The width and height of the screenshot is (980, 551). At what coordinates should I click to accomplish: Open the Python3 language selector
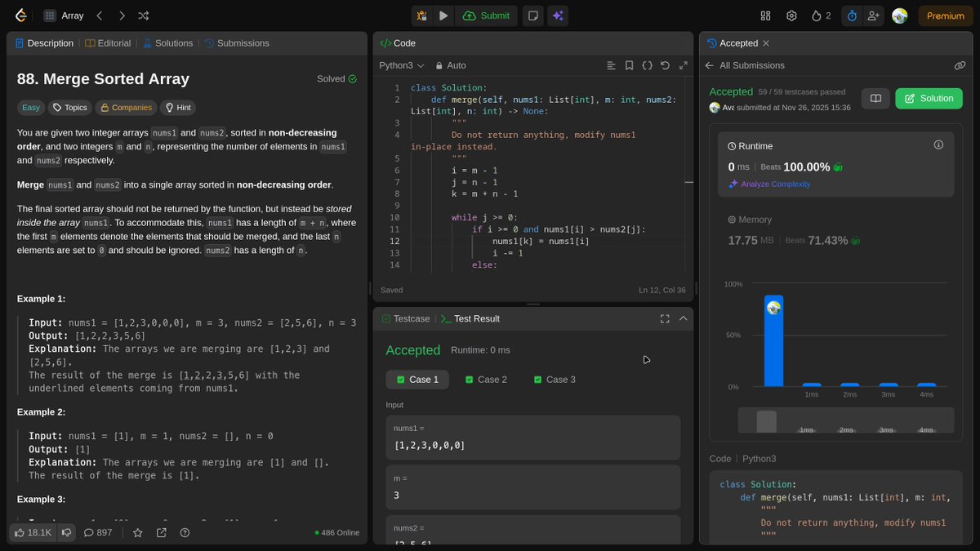[x=402, y=65]
